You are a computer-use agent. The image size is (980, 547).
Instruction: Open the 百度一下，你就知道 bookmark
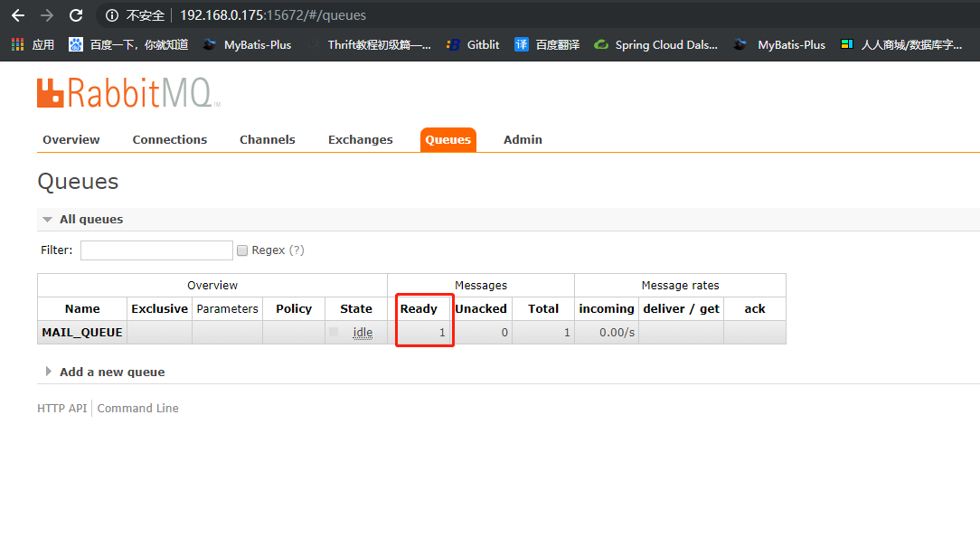(x=128, y=44)
